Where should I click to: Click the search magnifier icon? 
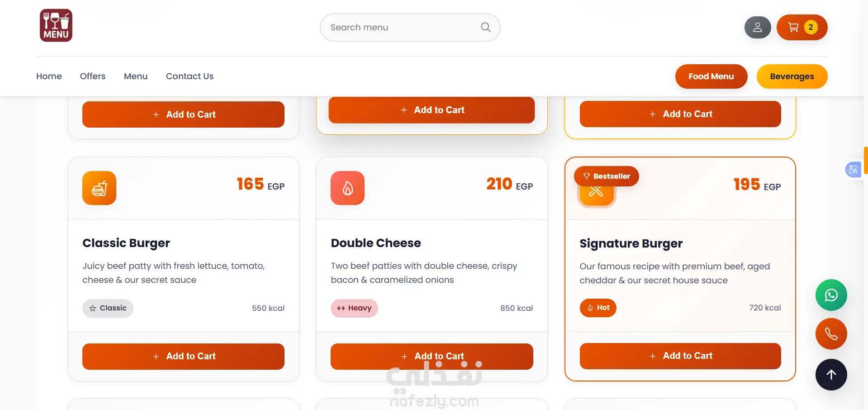click(485, 27)
